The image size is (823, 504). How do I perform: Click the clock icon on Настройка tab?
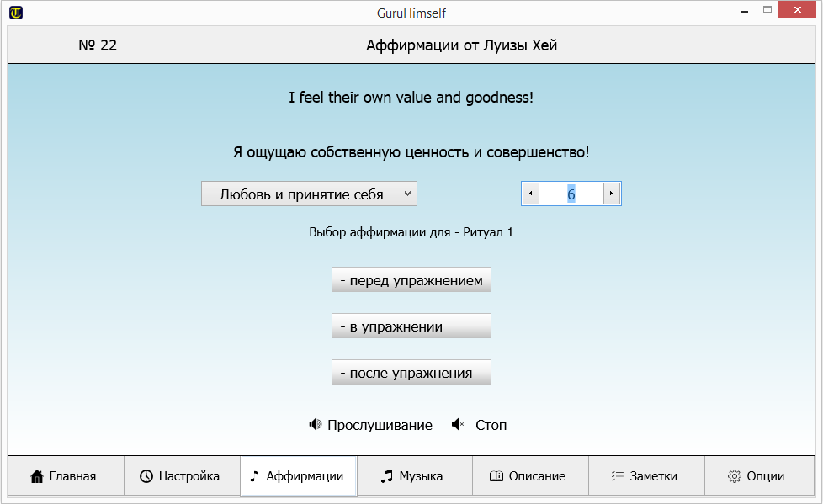point(146,476)
